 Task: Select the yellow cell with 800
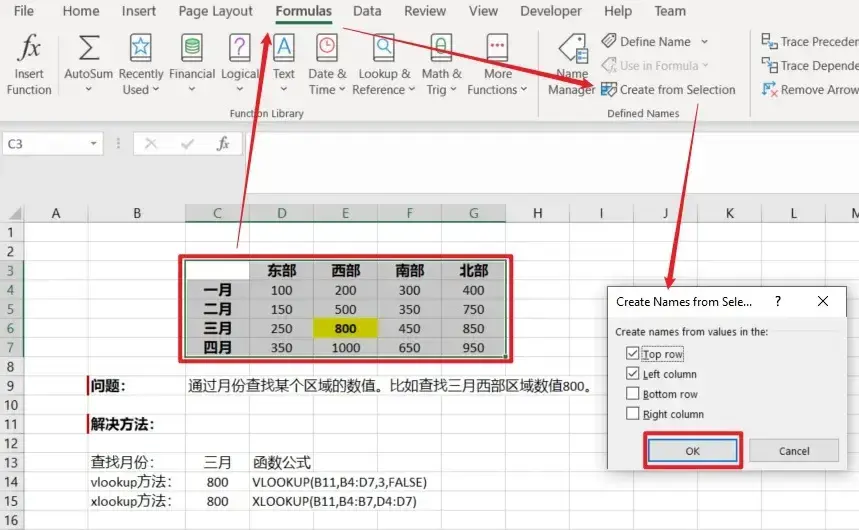pyautogui.click(x=345, y=328)
